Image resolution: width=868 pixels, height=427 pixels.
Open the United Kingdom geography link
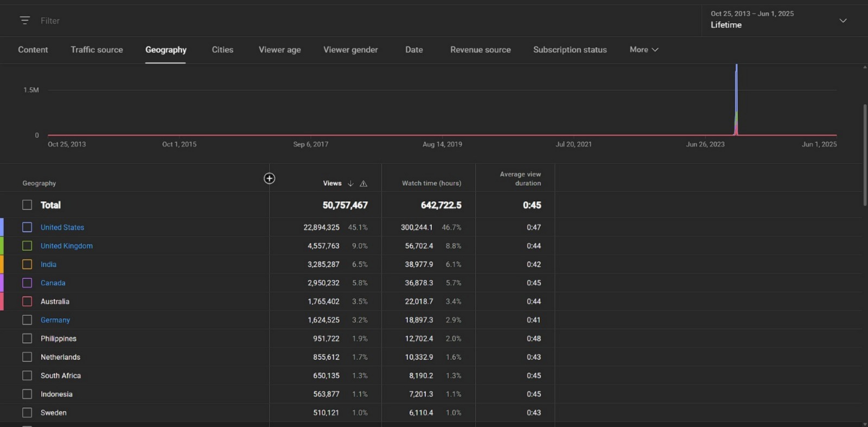coord(66,246)
